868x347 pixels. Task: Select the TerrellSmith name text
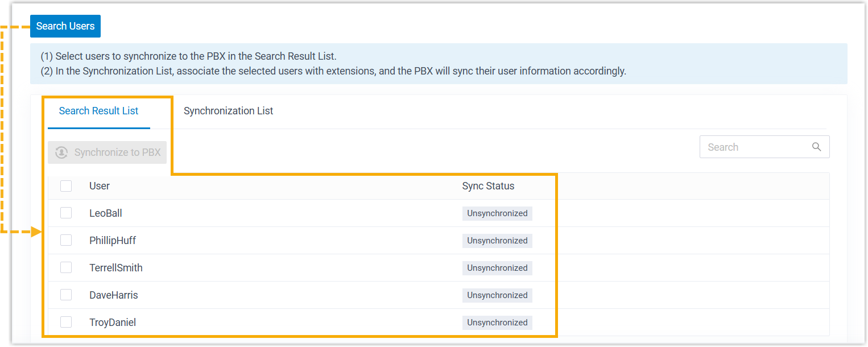coord(116,268)
